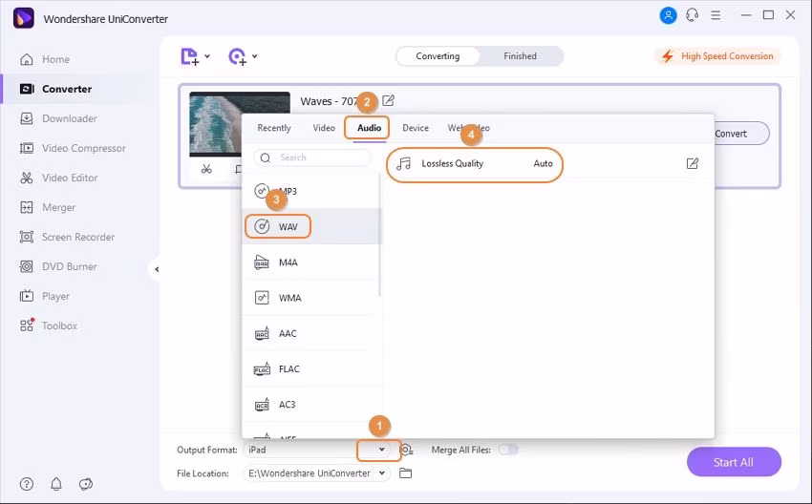Choose the WAV audio format
This screenshot has width=812, height=504.
coord(311,226)
